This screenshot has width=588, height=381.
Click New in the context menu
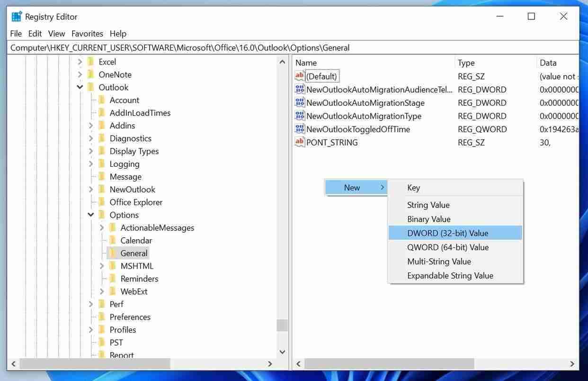[352, 187]
